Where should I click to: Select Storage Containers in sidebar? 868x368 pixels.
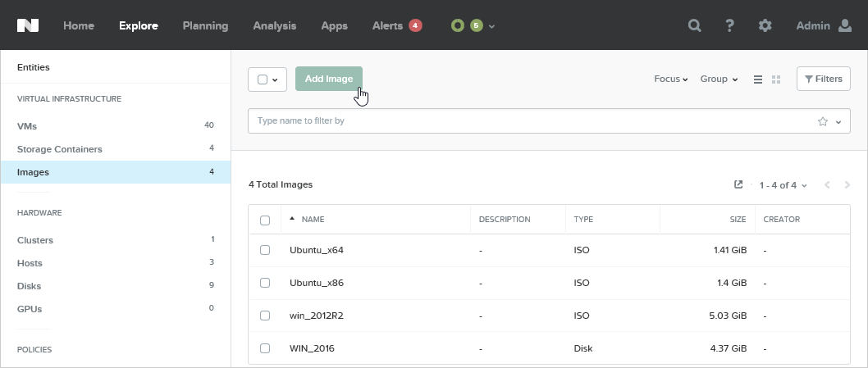click(60, 149)
